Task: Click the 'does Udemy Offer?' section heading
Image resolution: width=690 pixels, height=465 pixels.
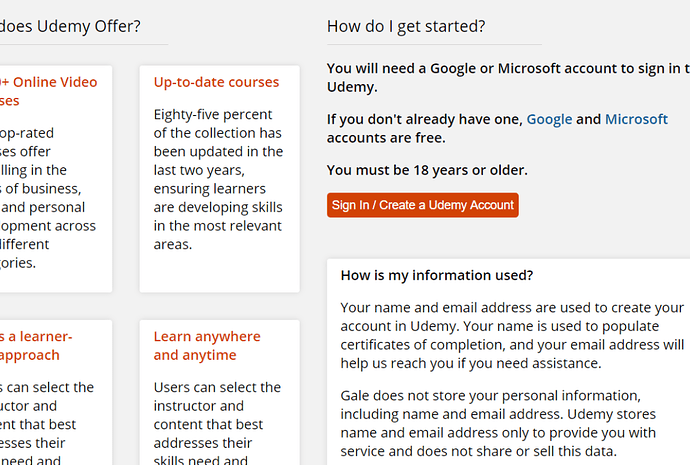Action: [x=70, y=26]
